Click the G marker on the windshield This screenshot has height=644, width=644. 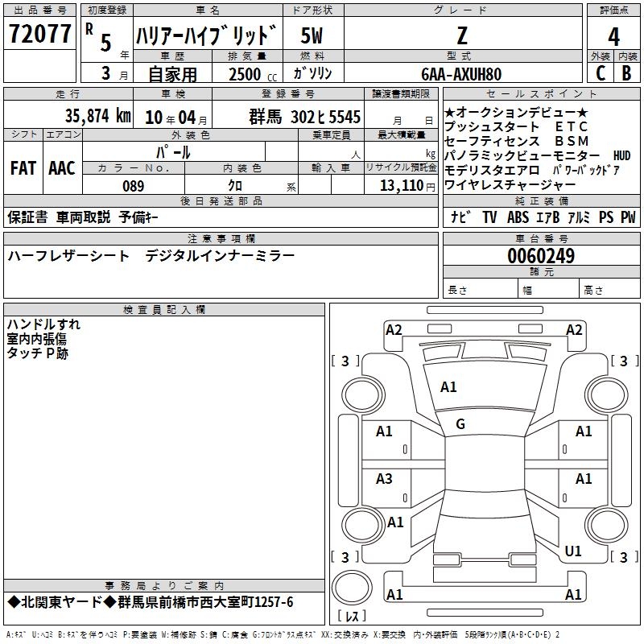[x=460, y=423]
